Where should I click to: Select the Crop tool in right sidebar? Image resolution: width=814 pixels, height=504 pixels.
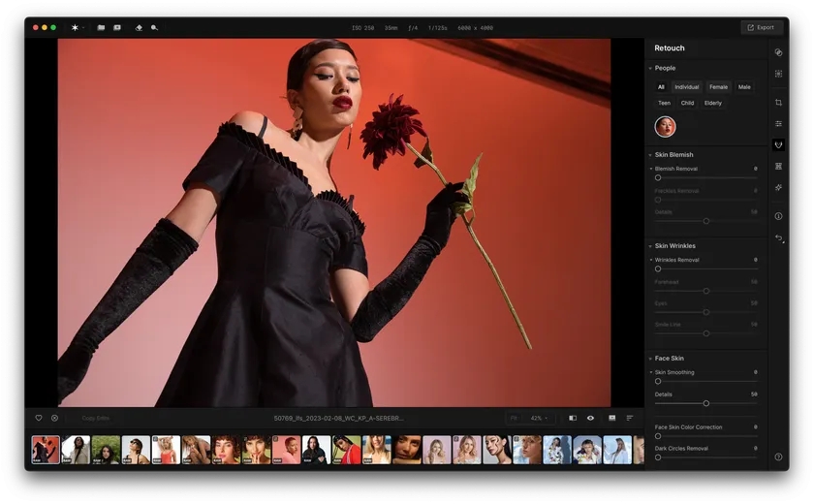(x=778, y=103)
